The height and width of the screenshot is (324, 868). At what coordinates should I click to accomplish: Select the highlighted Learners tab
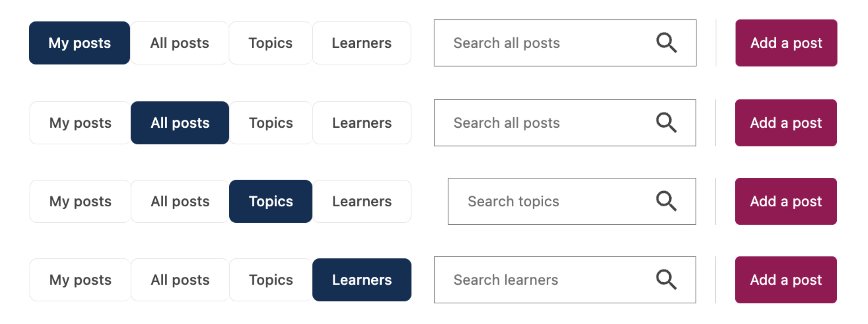tap(362, 280)
